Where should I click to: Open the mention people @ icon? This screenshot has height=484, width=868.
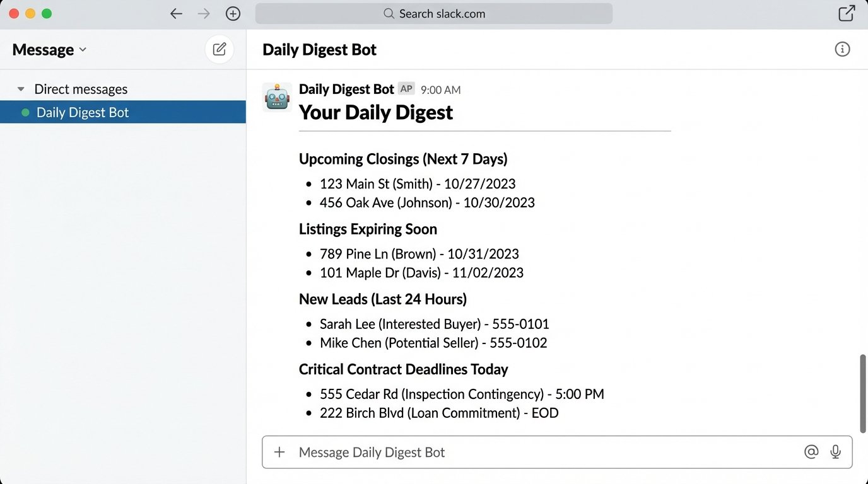coord(811,452)
